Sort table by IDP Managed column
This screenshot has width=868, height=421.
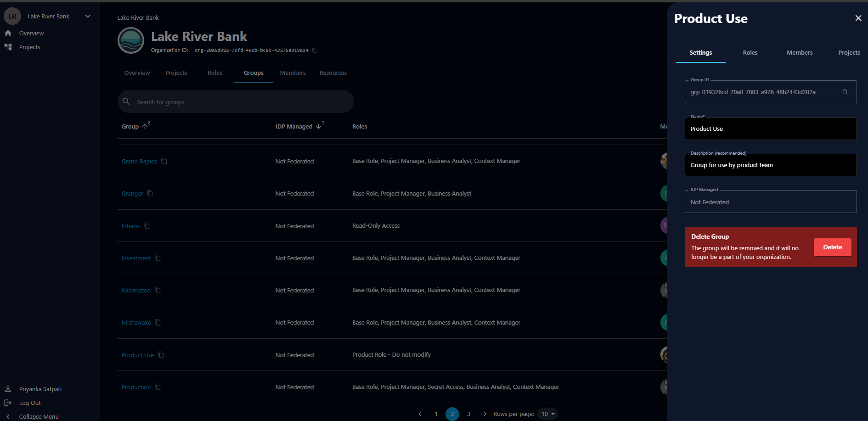click(x=293, y=126)
